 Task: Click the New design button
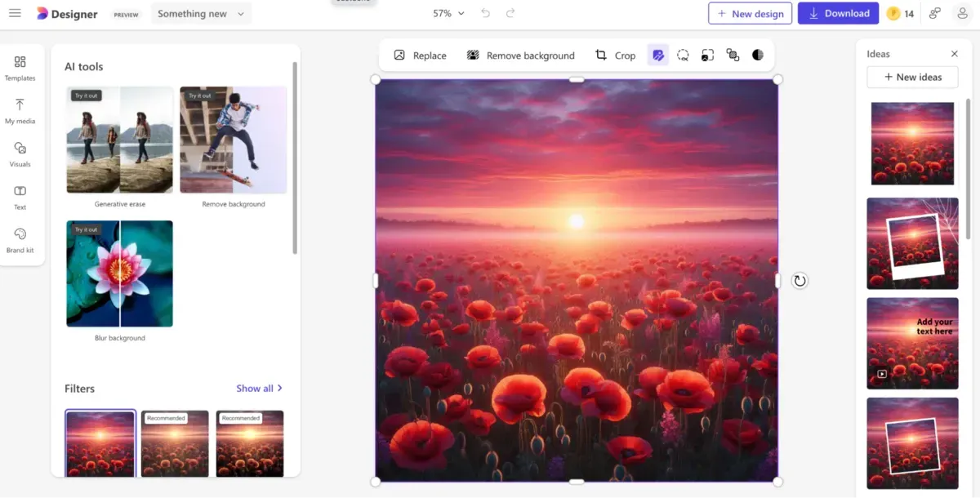(x=750, y=14)
